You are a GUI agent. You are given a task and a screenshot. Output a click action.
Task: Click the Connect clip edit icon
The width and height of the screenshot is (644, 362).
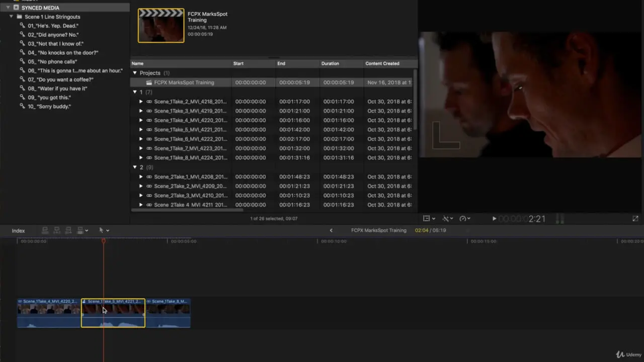pyautogui.click(x=45, y=230)
